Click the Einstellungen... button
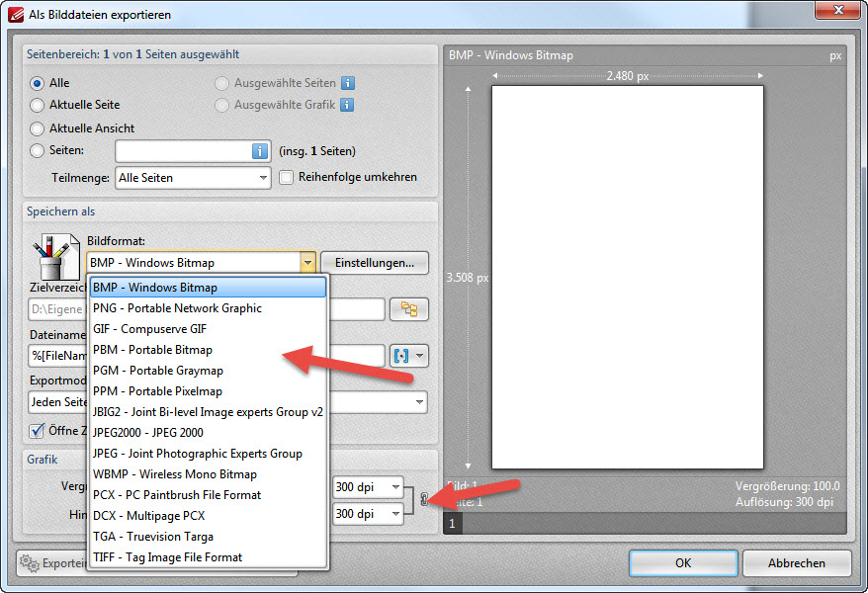 [x=374, y=263]
